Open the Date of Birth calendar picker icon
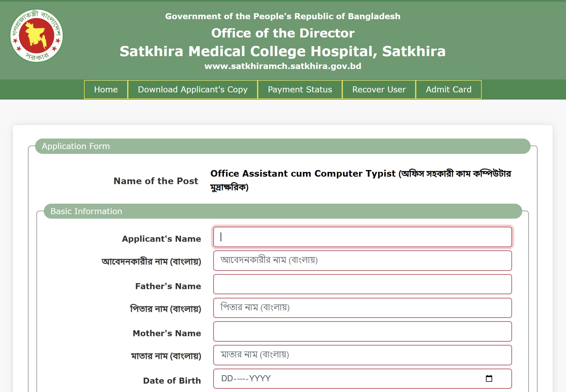 pyautogui.click(x=489, y=379)
